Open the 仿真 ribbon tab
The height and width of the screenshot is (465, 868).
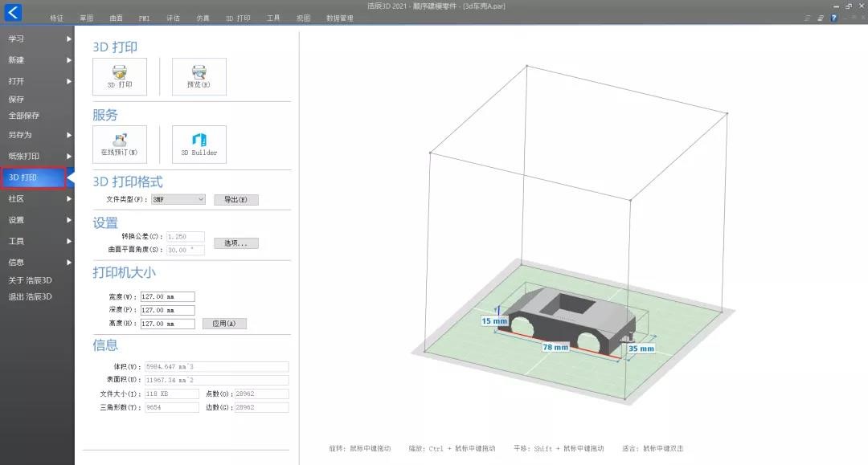pos(203,18)
